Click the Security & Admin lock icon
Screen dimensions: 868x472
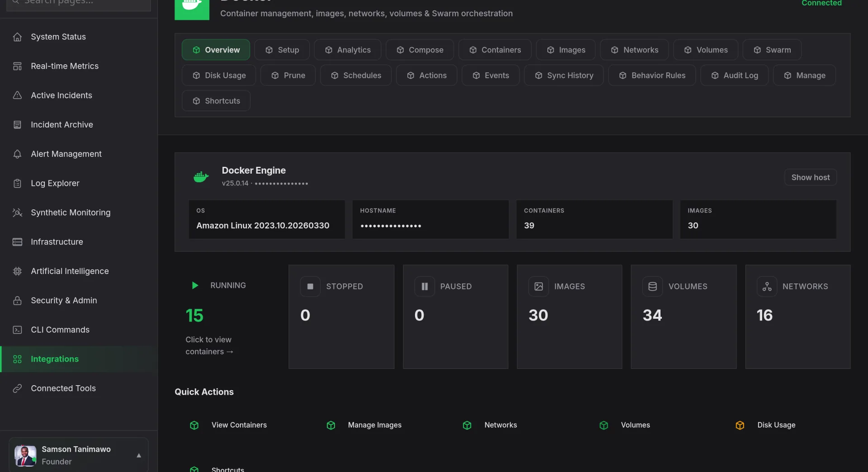(17, 301)
